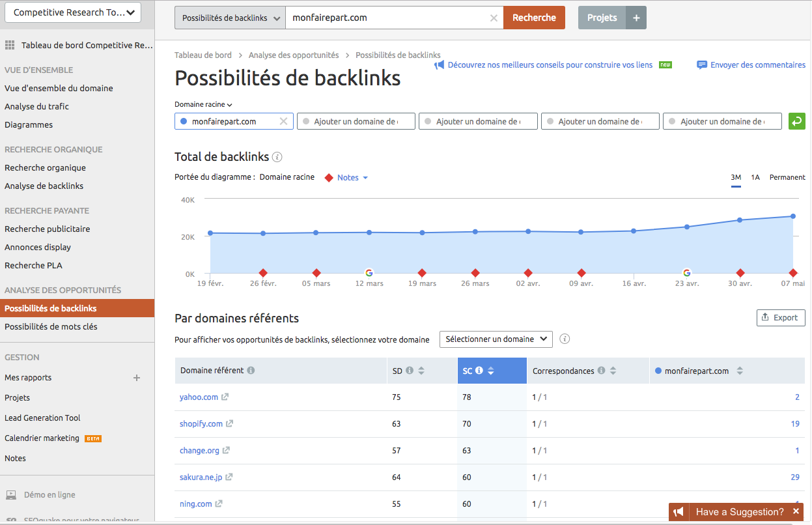Image resolution: width=812 pixels, height=525 pixels.
Task: Open yahoo.com external link icon
Action: [225, 397]
